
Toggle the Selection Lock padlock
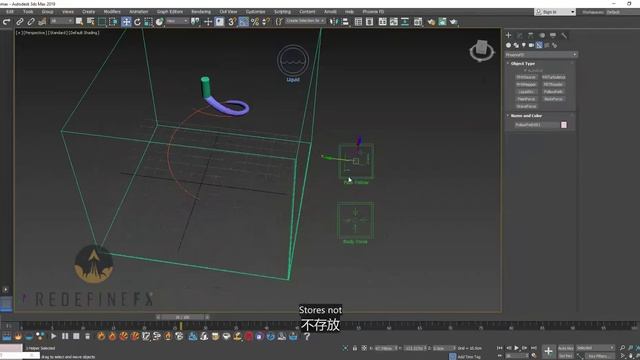355,348
